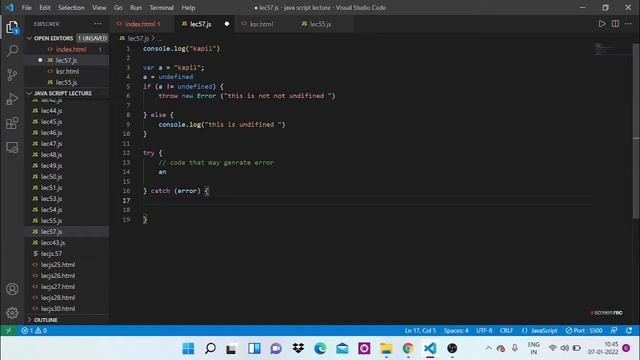Open the Source Control view
The width and height of the screenshot is (640, 360).
pyautogui.click(x=12, y=75)
